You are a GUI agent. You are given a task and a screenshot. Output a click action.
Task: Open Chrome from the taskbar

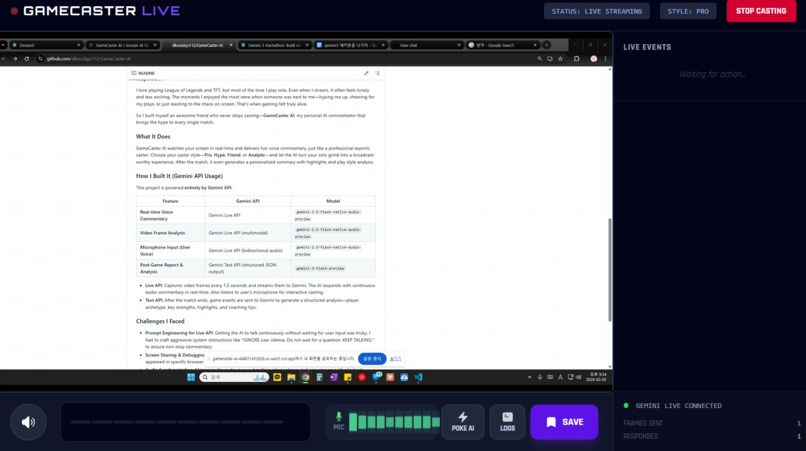tap(305, 377)
